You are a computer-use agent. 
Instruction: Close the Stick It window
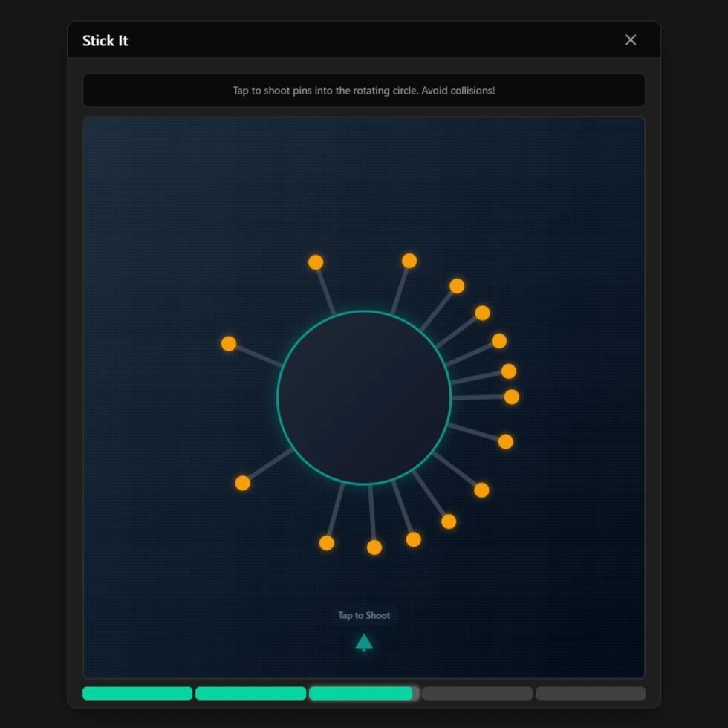click(x=631, y=40)
